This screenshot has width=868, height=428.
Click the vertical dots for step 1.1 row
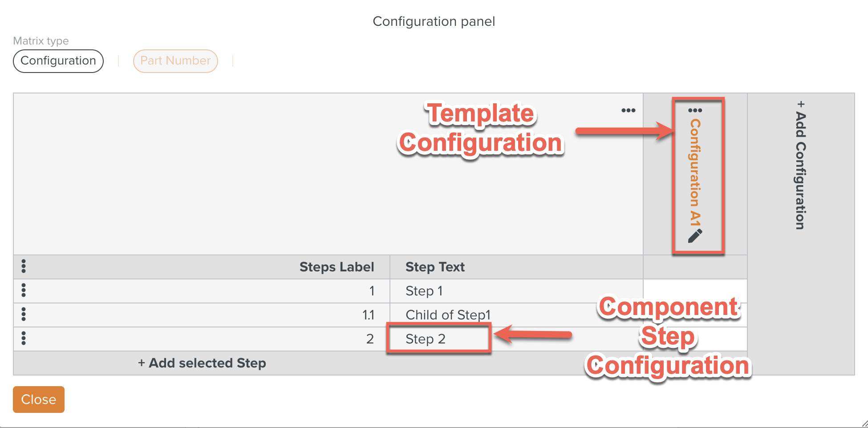point(24,315)
